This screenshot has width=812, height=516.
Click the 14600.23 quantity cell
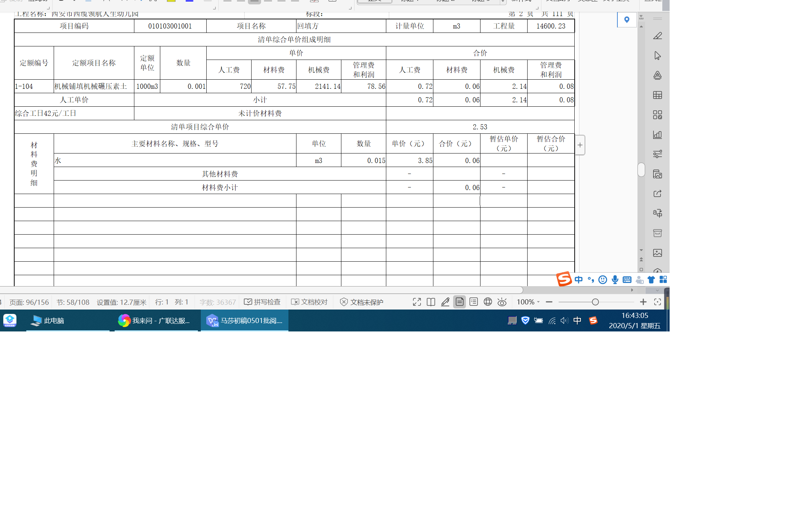point(551,26)
